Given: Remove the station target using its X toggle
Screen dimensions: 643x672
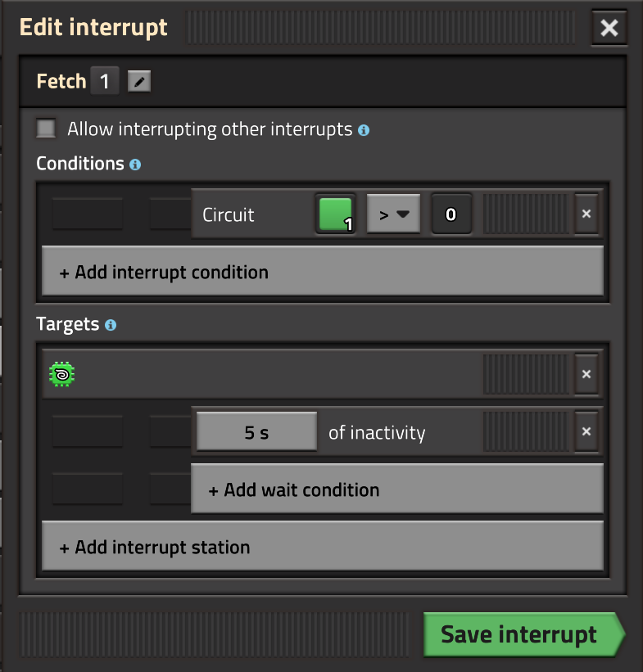Looking at the screenshot, I should pyautogui.click(x=586, y=374).
